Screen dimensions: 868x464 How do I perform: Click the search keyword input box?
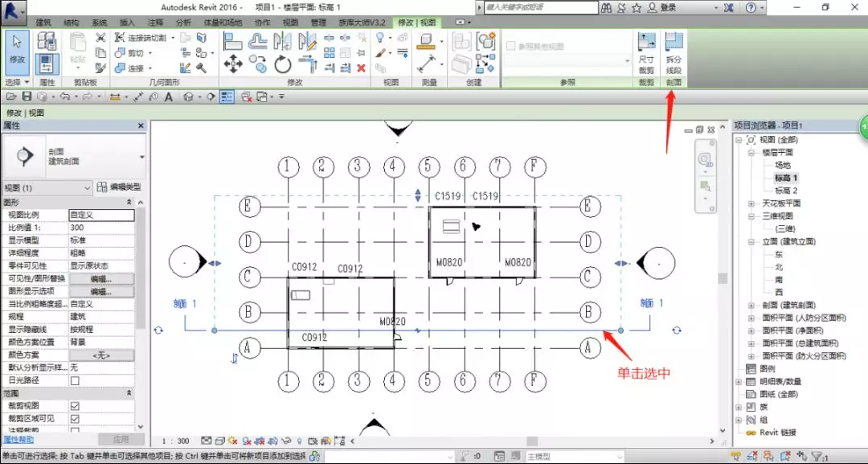541,7
